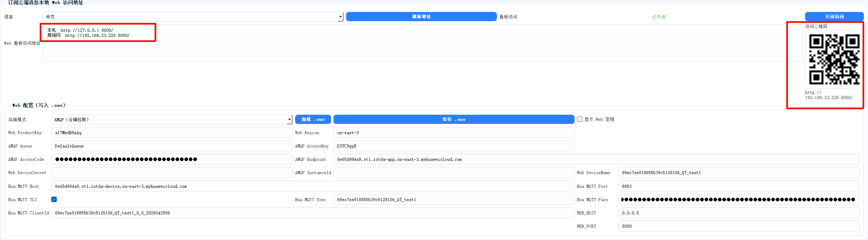Click the AMQP AccessKey input field
Viewport: 868px width, 240px height.
click(x=454, y=146)
